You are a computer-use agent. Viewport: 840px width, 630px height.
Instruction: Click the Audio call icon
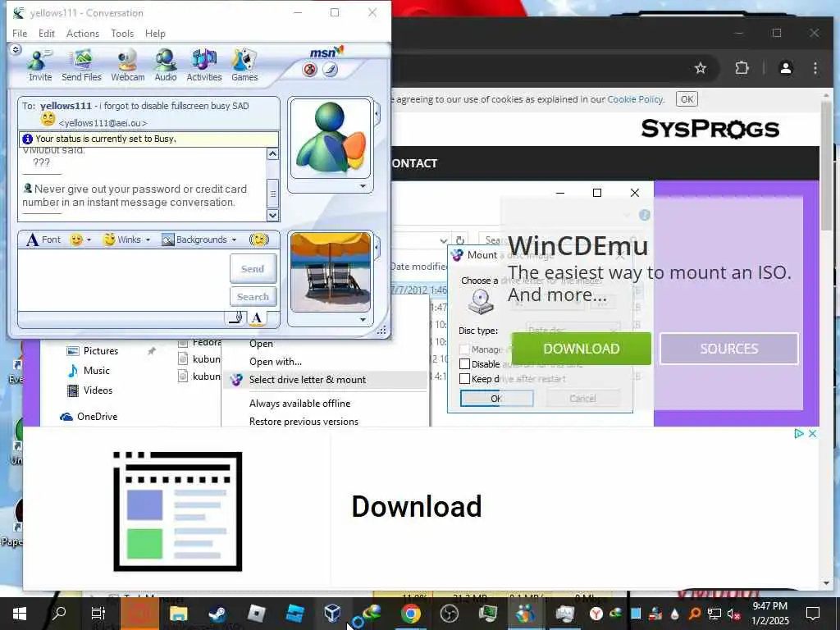point(166,66)
